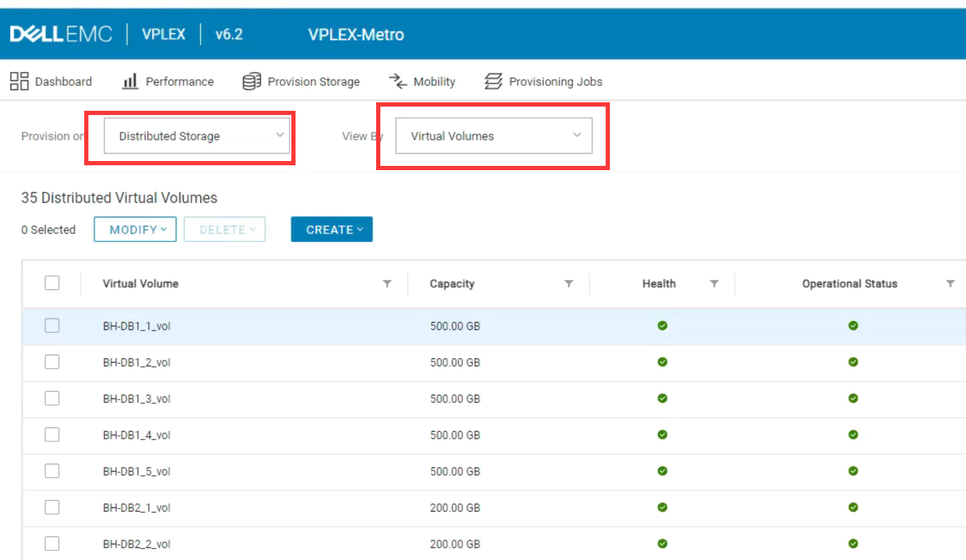Open the MODIFY dropdown menu

click(135, 229)
